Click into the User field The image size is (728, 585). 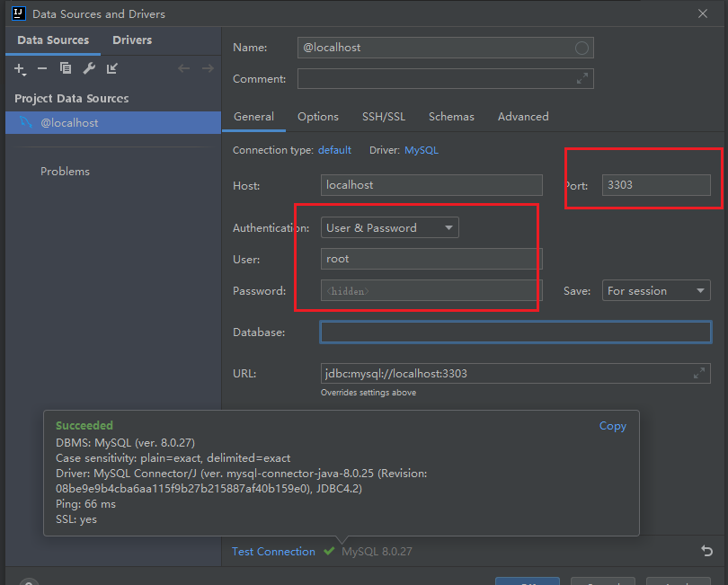pyautogui.click(x=431, y=259)
